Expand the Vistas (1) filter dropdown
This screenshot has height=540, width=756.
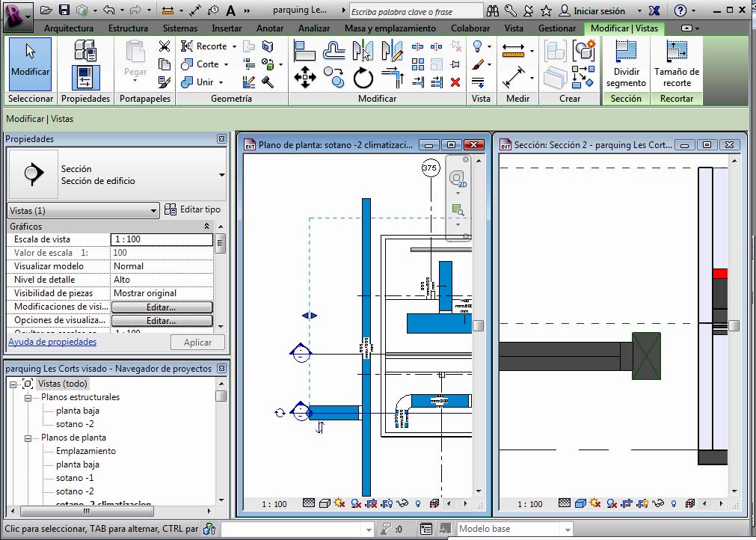point(153,211)
